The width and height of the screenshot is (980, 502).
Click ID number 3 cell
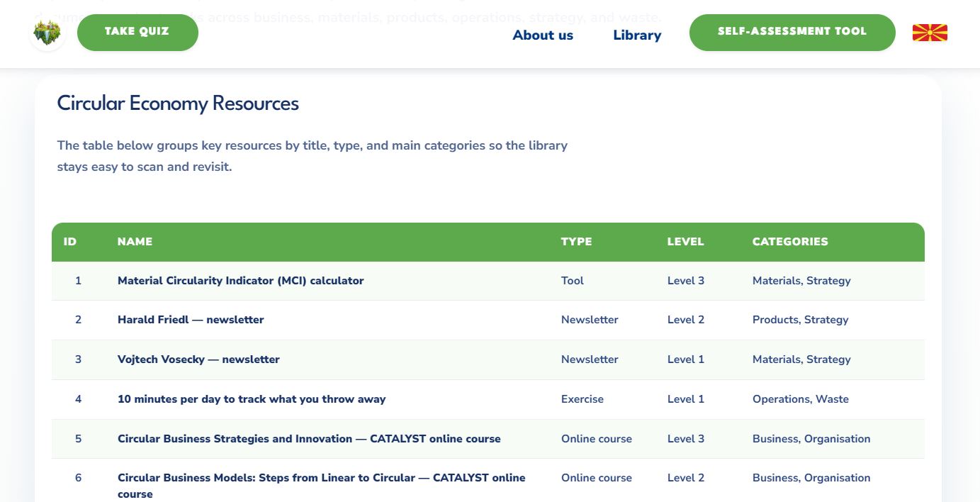tap(78, 359)
